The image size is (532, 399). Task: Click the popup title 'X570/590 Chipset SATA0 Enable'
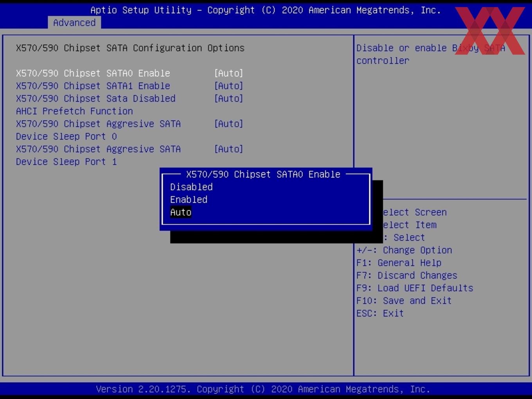pos(263,174)
